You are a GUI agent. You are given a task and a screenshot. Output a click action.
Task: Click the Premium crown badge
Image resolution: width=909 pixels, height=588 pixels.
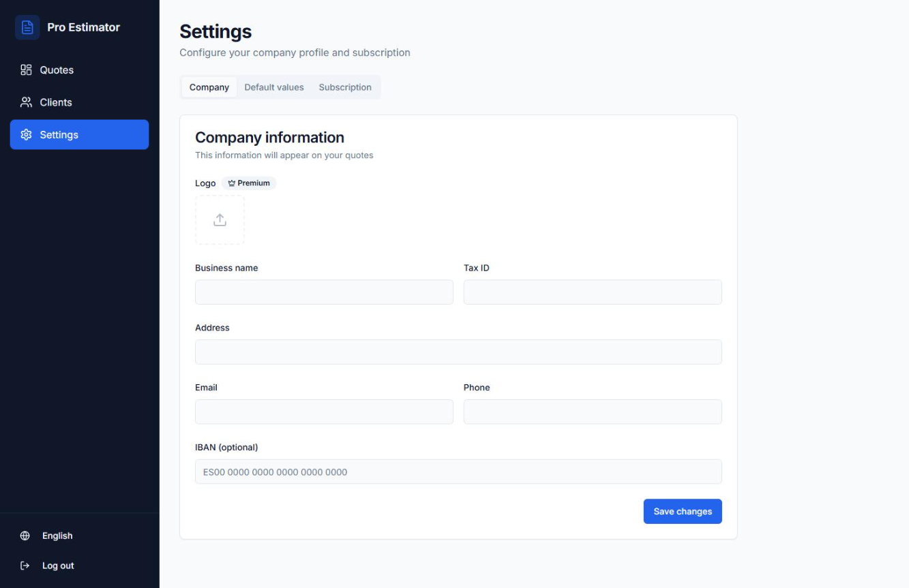(249, 183)
